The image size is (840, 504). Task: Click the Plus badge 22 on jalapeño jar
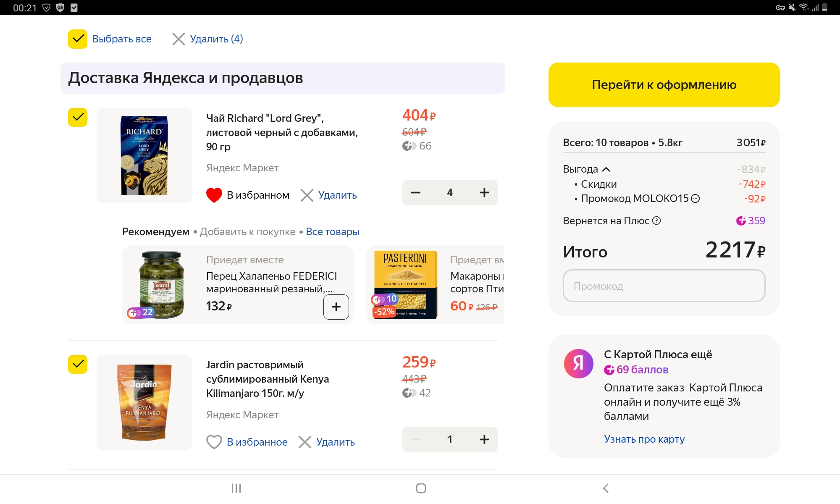point(141,312)
